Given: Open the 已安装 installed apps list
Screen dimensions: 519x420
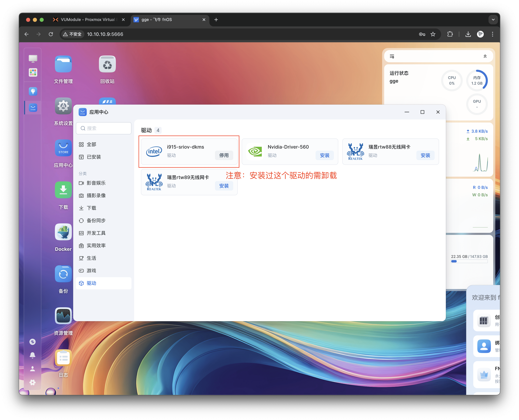Looking at the screenshot, I should click(x=94, y=157).
